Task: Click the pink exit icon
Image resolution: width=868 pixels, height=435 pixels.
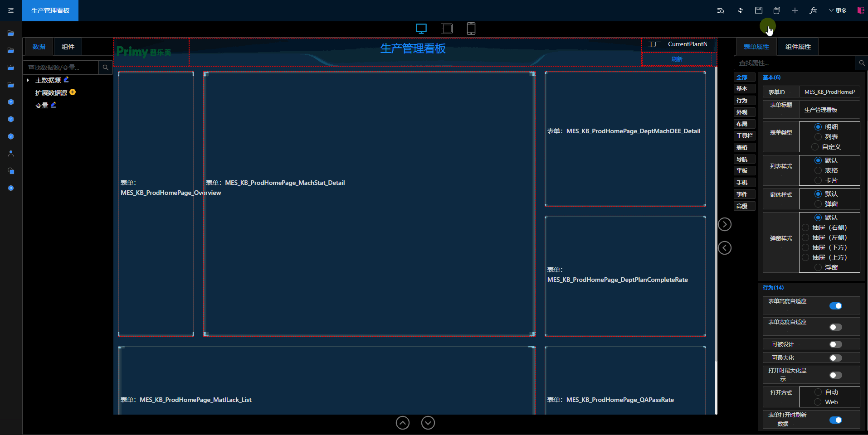Action: [860, 10]
